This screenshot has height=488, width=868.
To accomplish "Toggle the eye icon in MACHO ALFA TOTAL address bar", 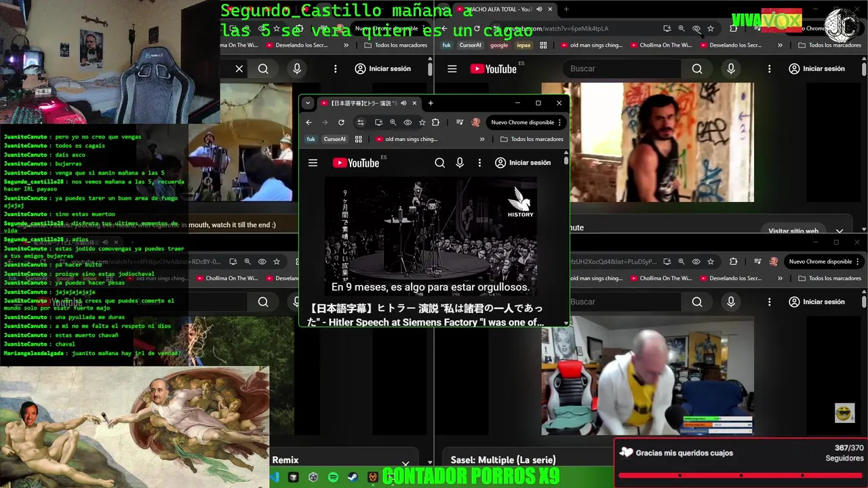I will click(x=696, y=28).
